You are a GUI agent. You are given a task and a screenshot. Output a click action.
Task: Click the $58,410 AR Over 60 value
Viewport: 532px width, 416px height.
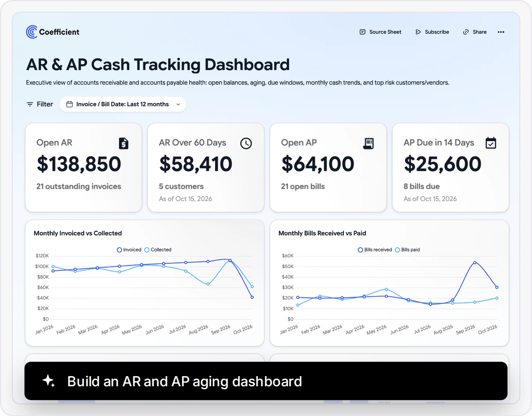[x=195, y=164]
